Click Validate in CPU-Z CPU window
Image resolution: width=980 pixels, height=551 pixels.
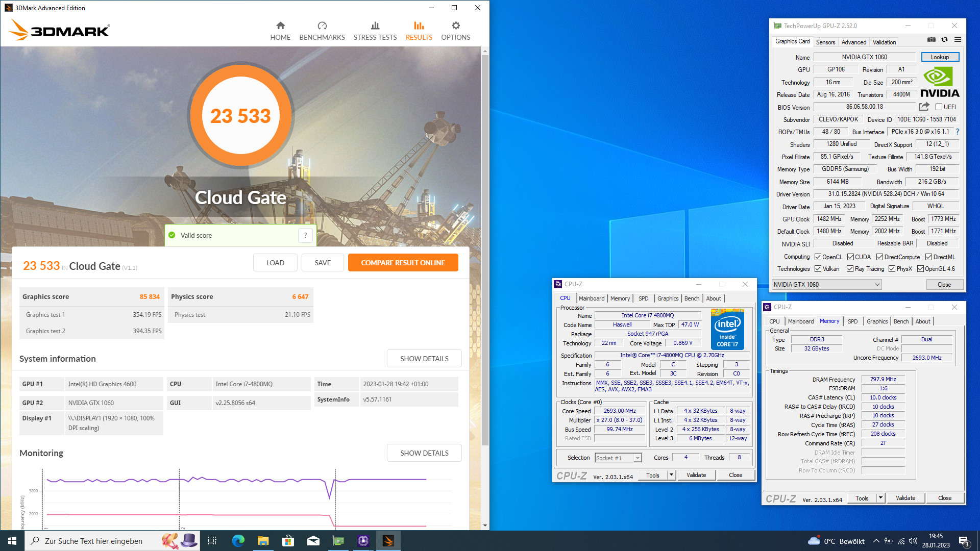pos(696,475)
